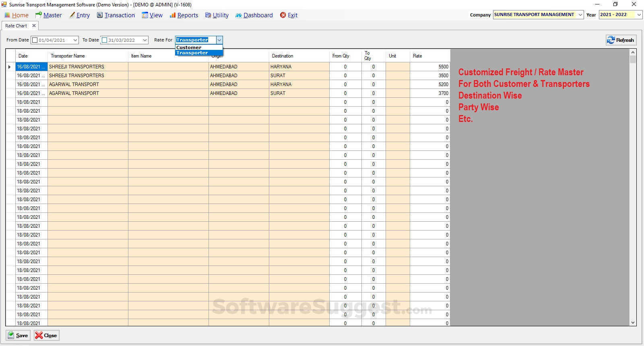Click the Save button icon
This screenshot has width=644, height=346.
pyautogui.click(x=11, y=335)
